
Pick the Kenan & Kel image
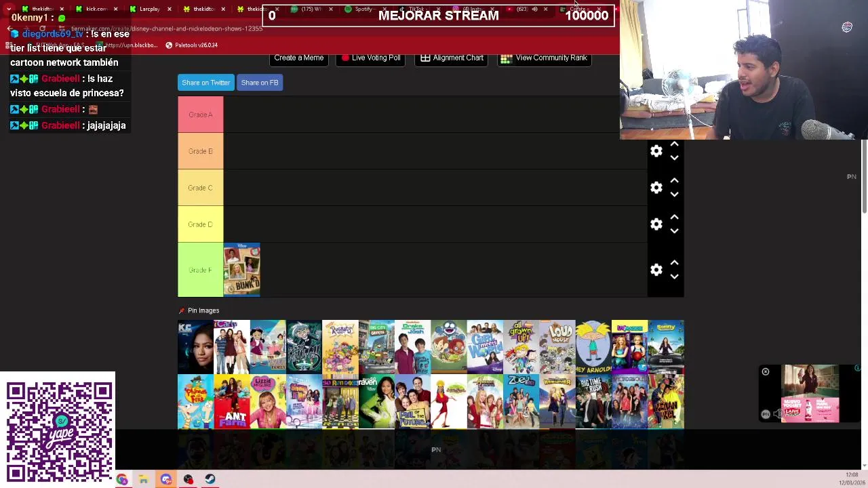(666, 401)
